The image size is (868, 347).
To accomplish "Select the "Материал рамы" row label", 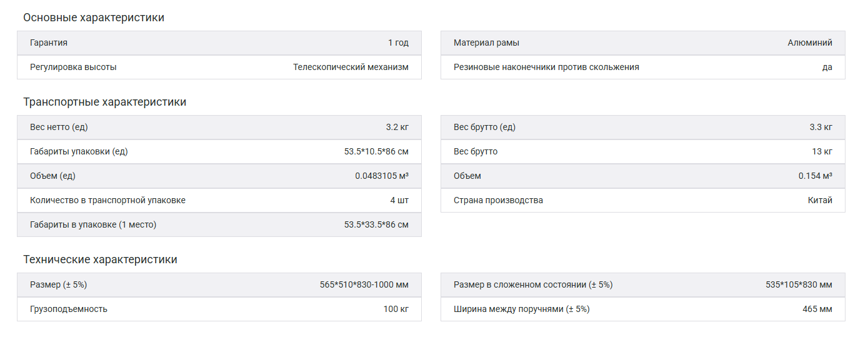I will tap(486, 43).
